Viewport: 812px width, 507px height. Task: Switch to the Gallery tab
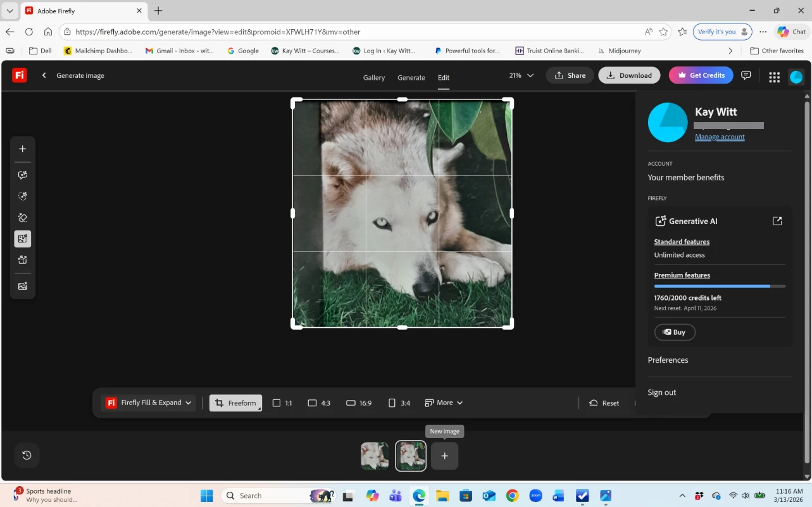click(373, 77)
